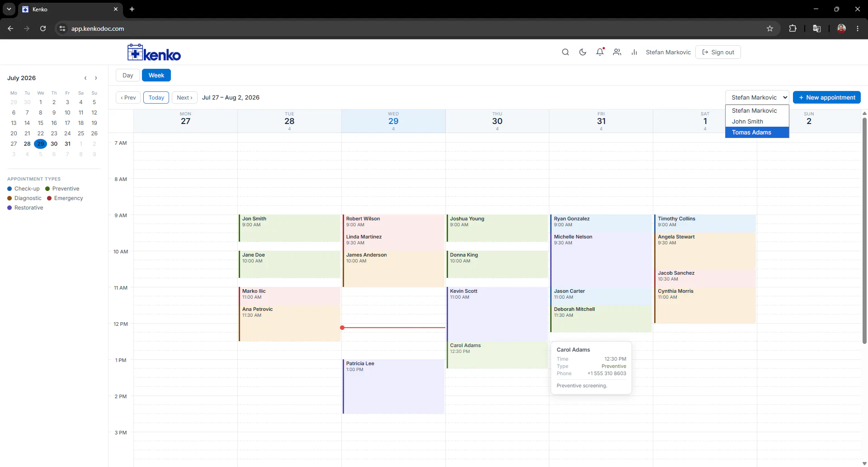Switch to Week view tab
The width and height of the screenshot is (868, 467).
pos(156,75)
